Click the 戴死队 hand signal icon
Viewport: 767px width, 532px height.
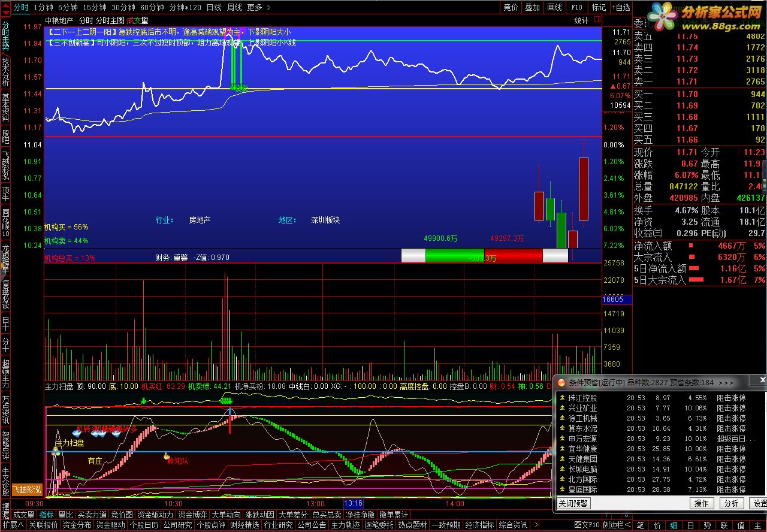pos(167,457)
